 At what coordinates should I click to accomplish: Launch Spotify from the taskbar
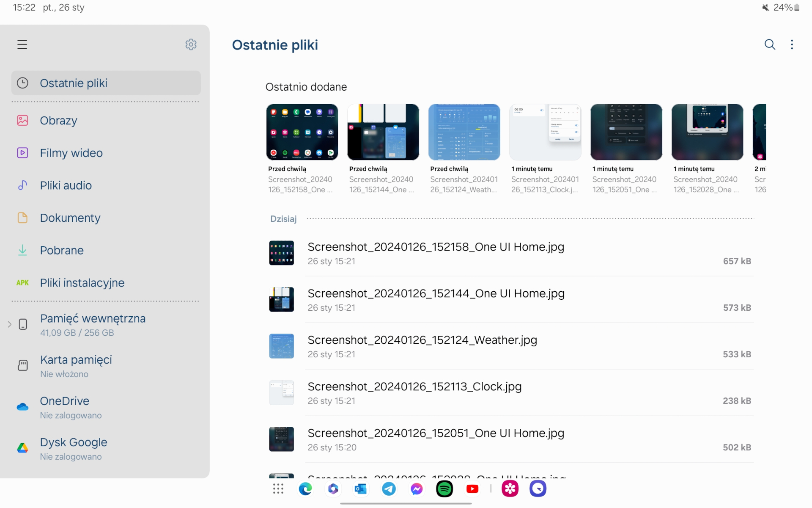point(444,489)
